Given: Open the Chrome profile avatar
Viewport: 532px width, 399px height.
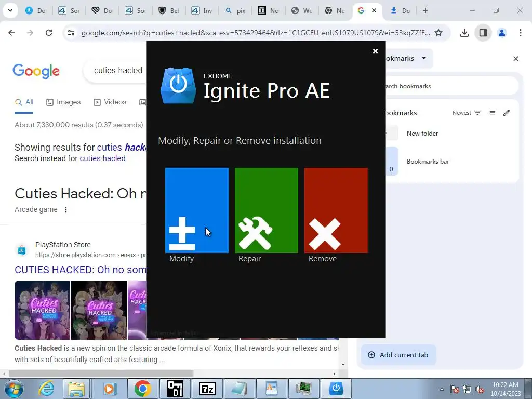Looking at the screenshot, I should click(x=502, y=33).
